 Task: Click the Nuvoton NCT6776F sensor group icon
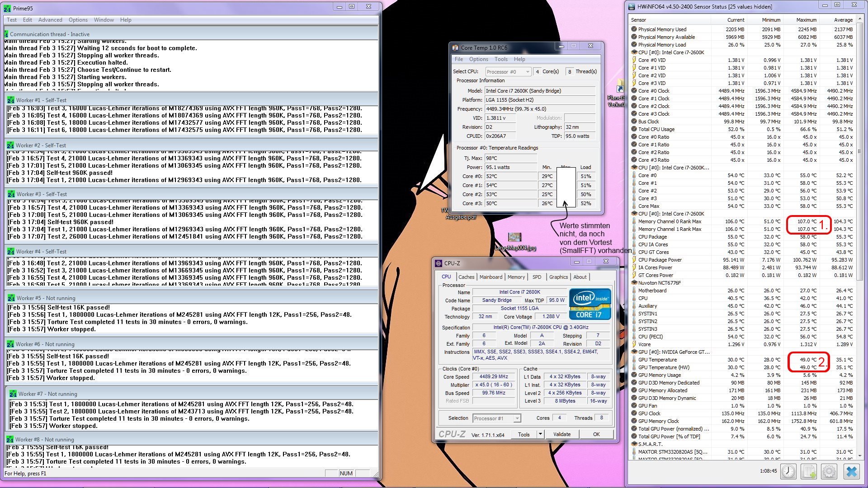[634, 283]
